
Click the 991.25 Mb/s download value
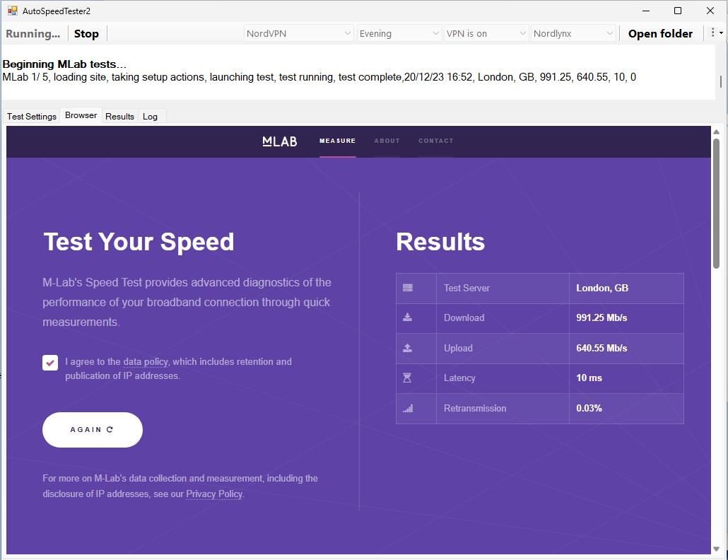click(601, 318)
